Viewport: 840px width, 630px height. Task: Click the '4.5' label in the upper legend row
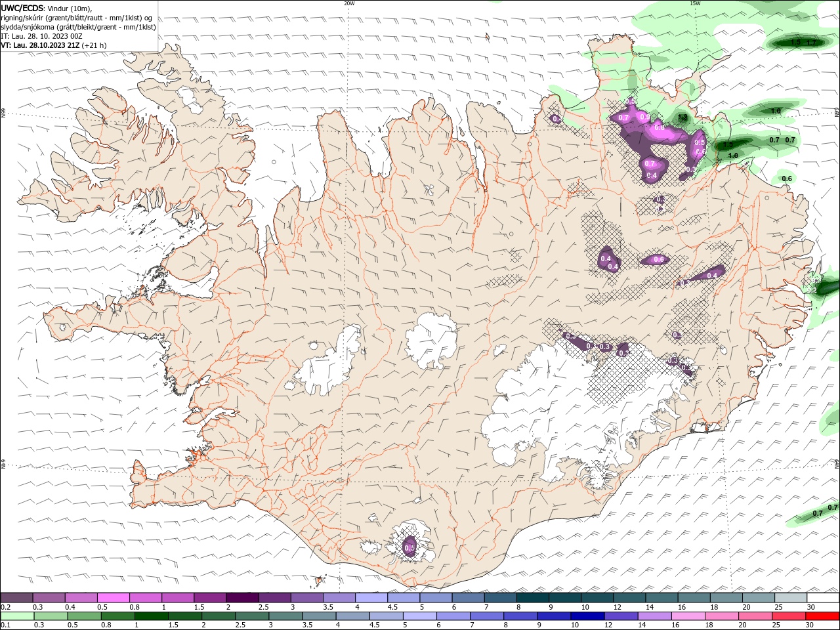(x=392, y=607)
